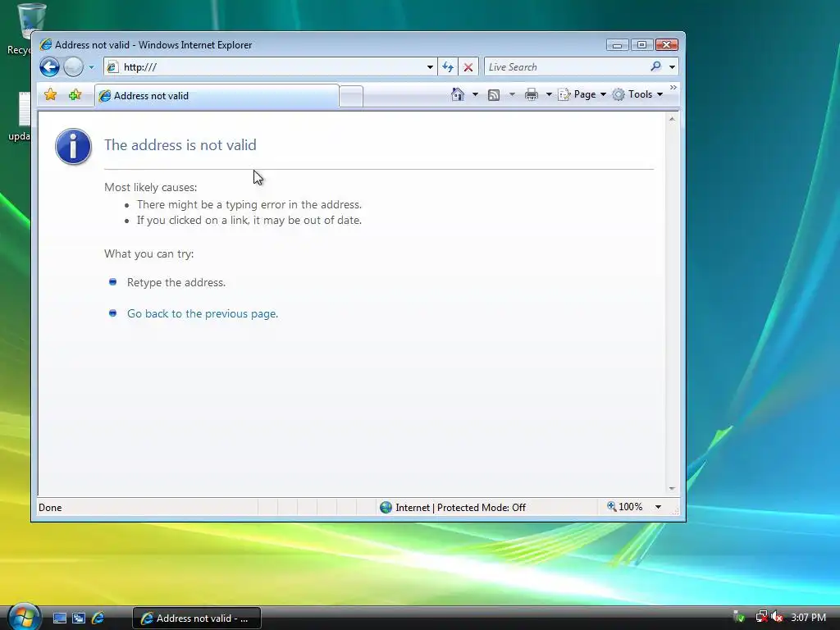Viewport: 840px width, 630px height.
Task: Click the page scrollbar up arrow
Action: (672, 118)
